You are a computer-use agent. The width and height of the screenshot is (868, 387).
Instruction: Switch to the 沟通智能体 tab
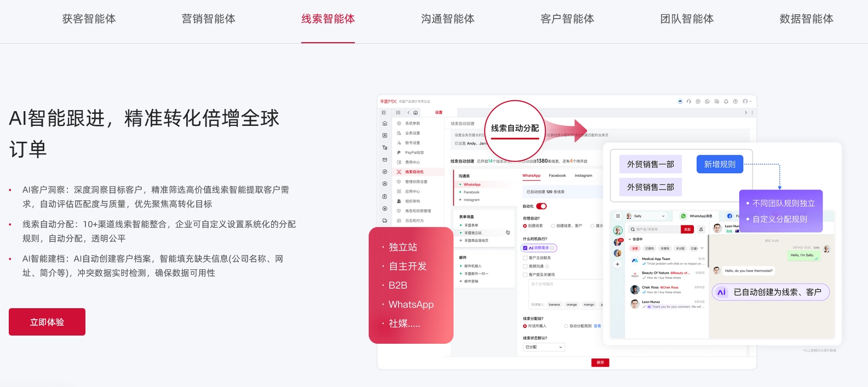coord(447,19)
